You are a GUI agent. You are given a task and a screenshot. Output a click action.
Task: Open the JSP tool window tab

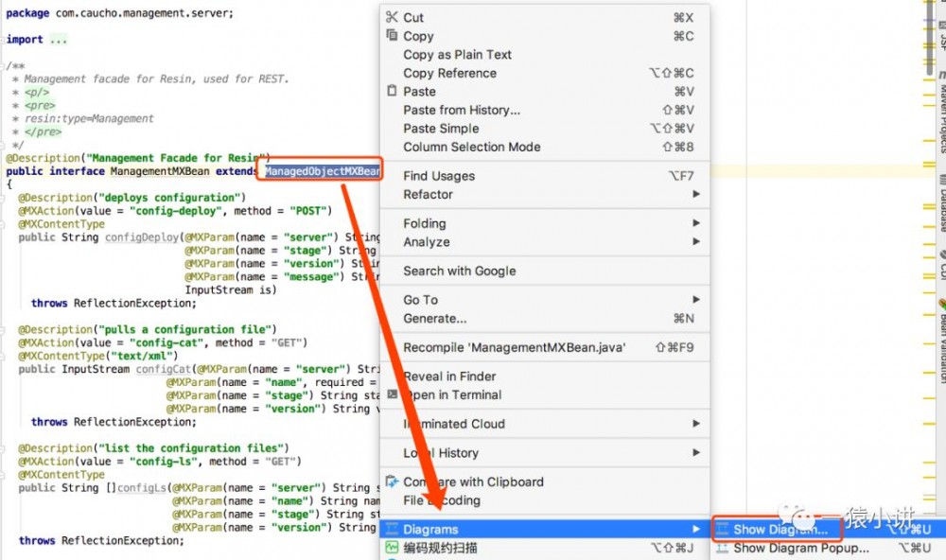coord(942,36)
